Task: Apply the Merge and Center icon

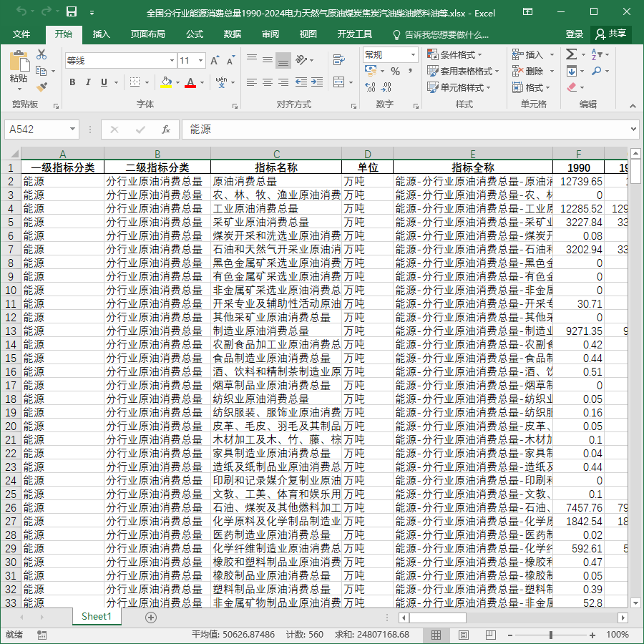Action: [339, 82]
